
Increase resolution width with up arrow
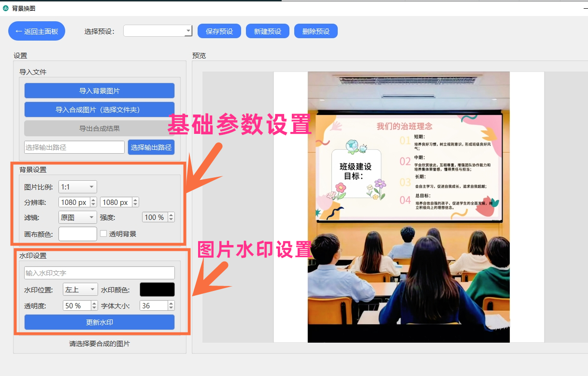pyautogui.click(x=94, y=200)
